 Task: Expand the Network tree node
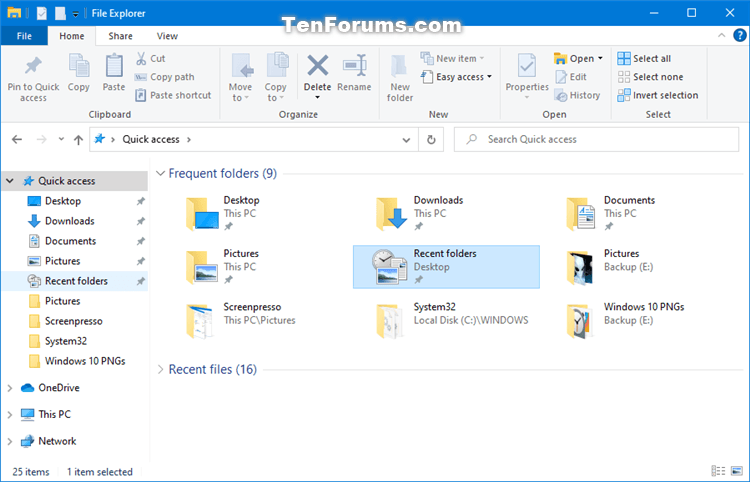[x=10, y=441]
